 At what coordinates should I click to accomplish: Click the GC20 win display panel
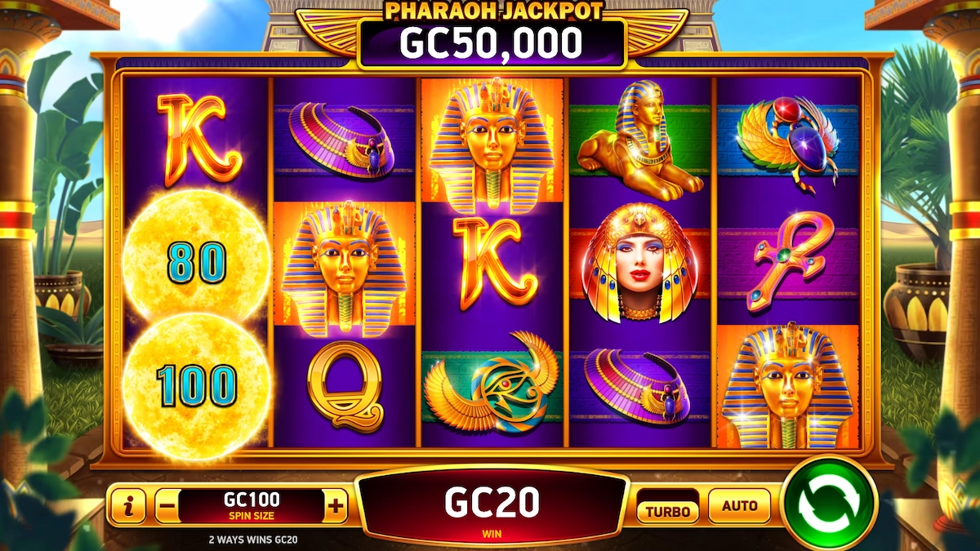492,506
